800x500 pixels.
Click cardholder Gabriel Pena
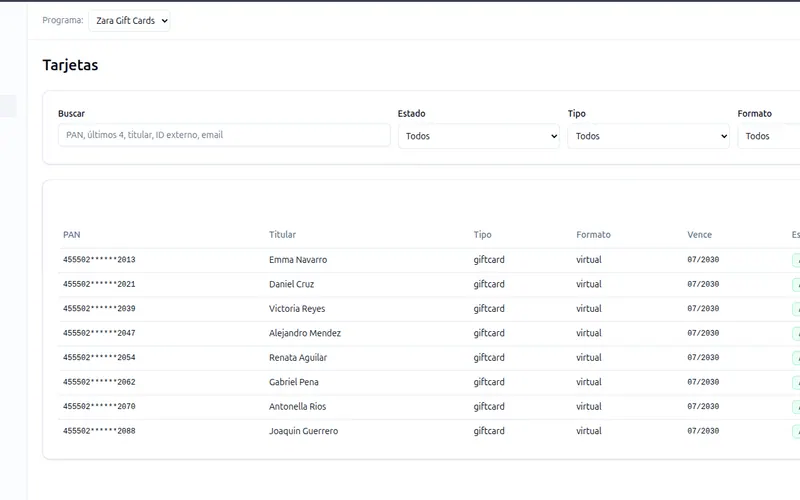pos(293,382)
